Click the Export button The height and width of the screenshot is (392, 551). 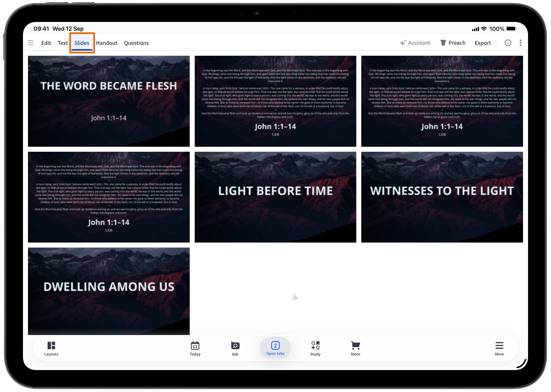[x=483, y=43]
